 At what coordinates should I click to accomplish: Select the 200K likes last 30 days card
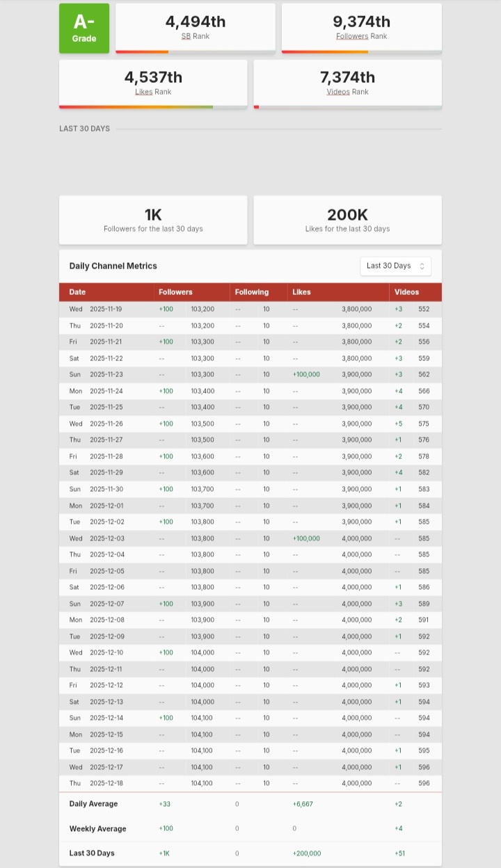(347, 220)
